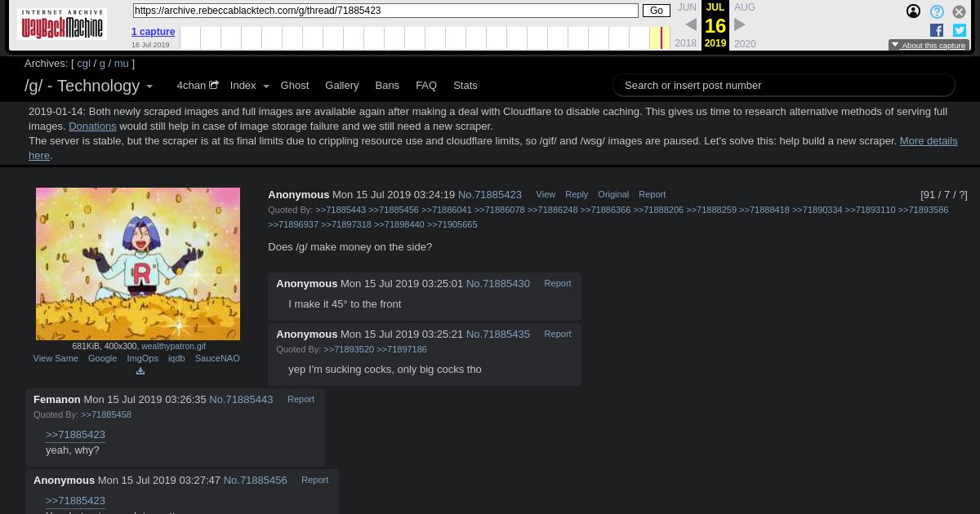980x514 pixels.
Task: Open post number No.71885435
Action: [x=498, y=334]
